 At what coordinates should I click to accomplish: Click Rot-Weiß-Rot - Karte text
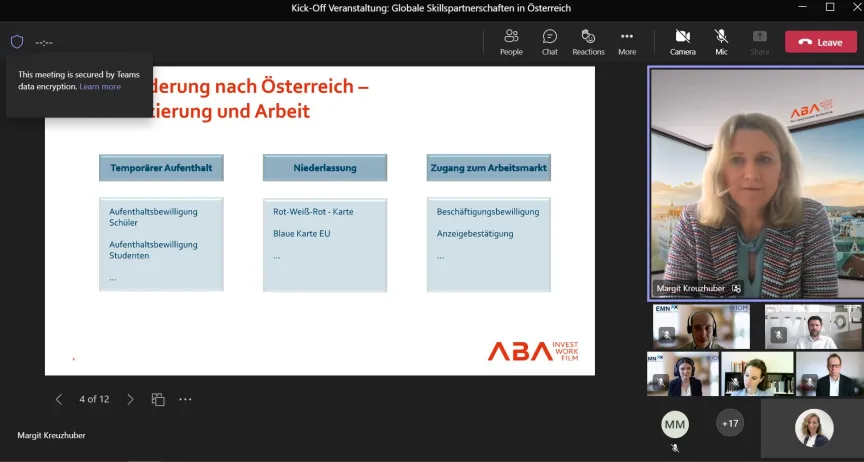[313, 212]
